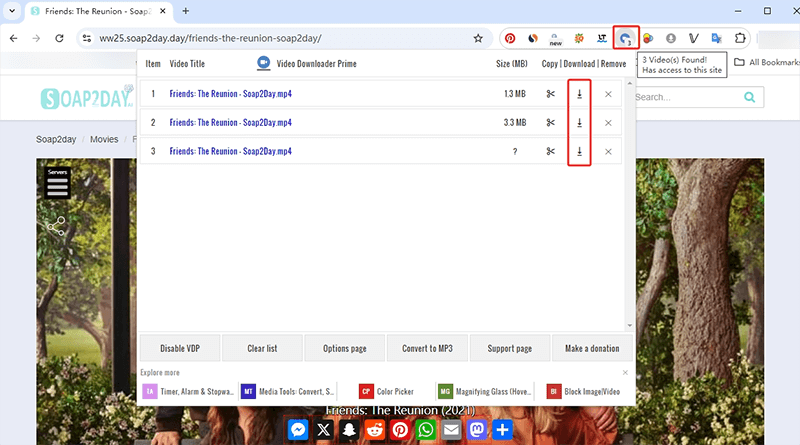Click Convert to MP3 button
Screen dimensions: 800x445
pos(427,348)
